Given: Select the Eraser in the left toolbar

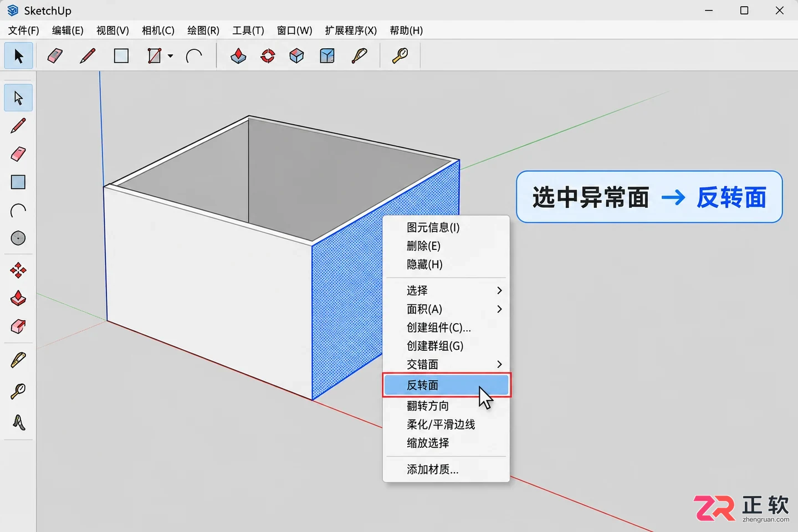Looking at the screenshot, I should click(18, 154).
